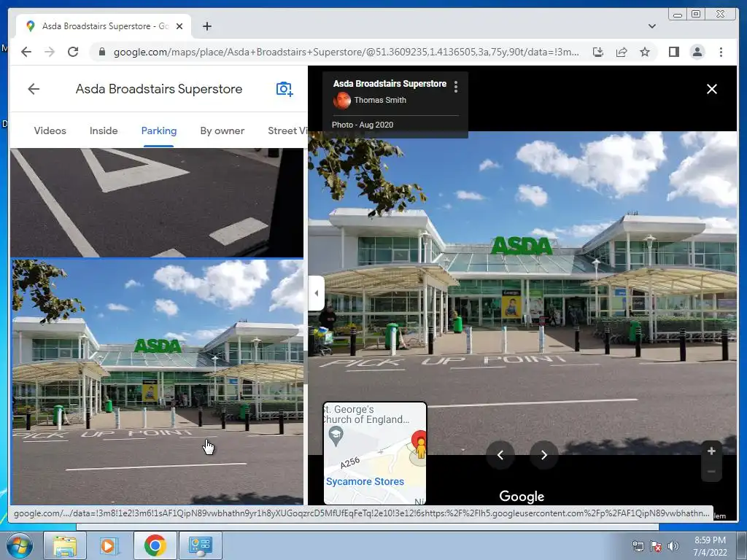Toggle the Chrome side panel
Viewport: 747px width, 560px height.
click(x=673, y=52)
